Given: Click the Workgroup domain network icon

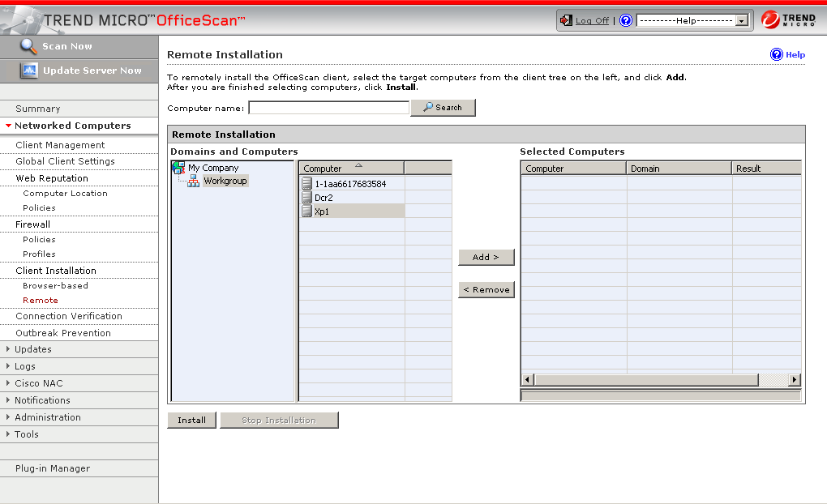Looking at the screenshot, I should 194,181.
